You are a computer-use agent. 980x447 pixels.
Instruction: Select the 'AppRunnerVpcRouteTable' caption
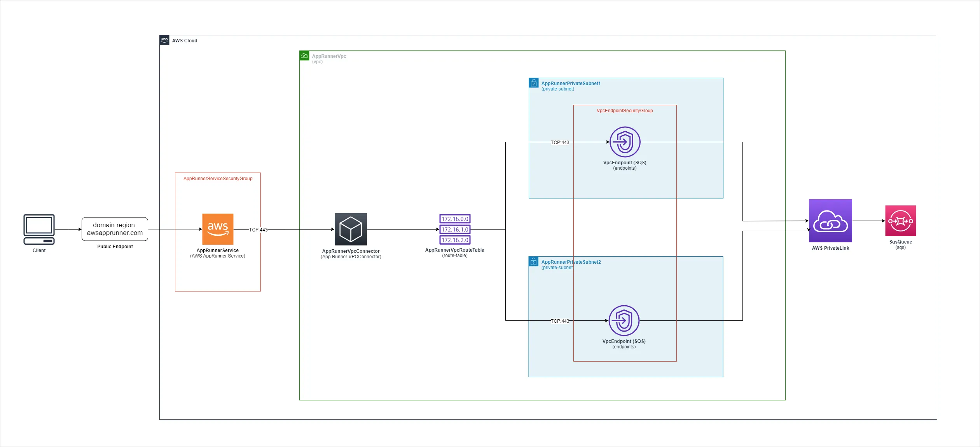click(455, 250)
